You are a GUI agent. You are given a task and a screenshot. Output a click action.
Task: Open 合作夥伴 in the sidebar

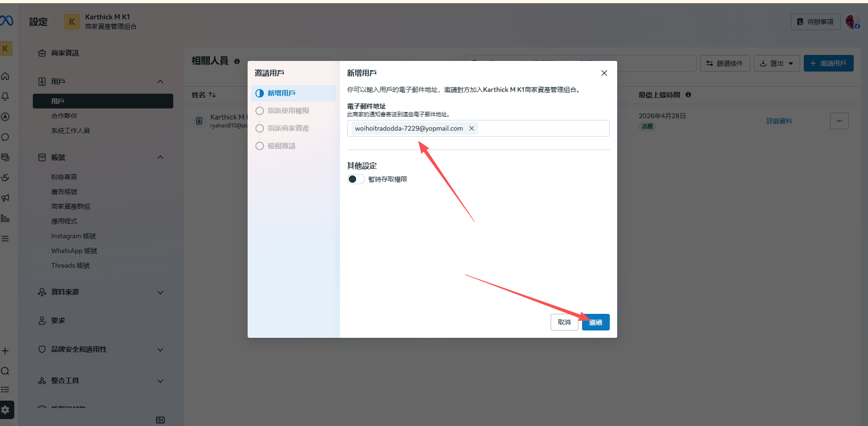point(64,116)
